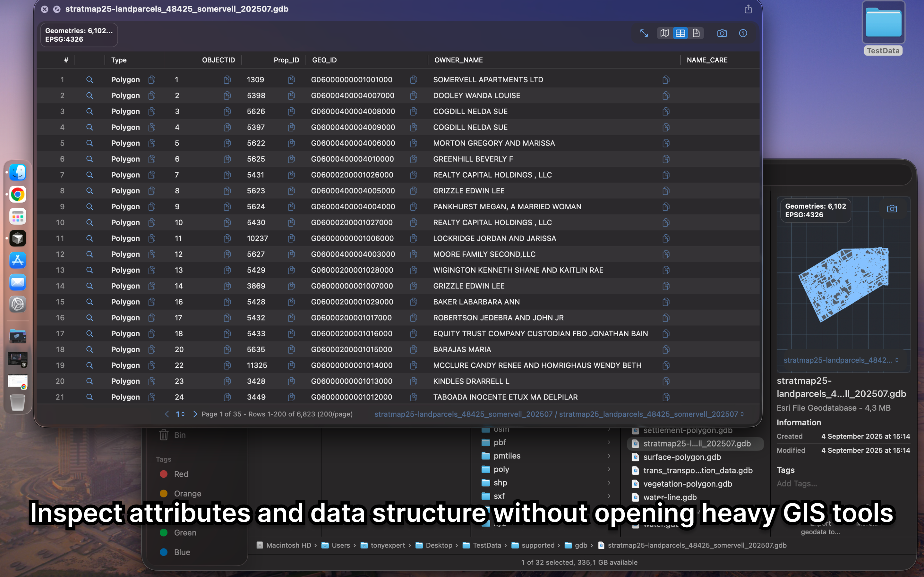
Task: Select the table view mode button
Action: [680, 33]
